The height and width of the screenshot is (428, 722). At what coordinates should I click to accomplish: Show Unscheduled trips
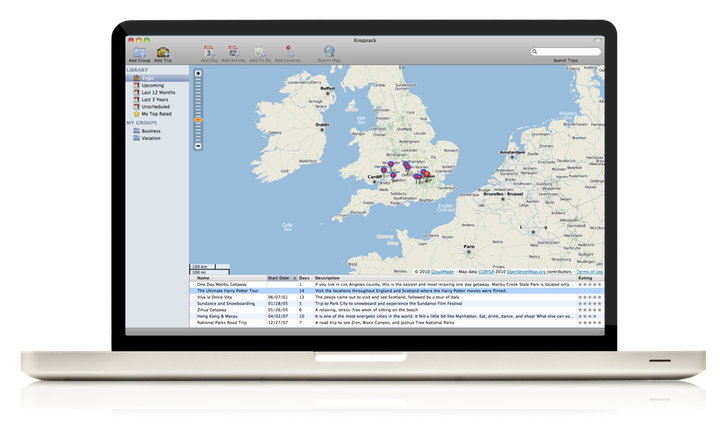pos(157,107)
